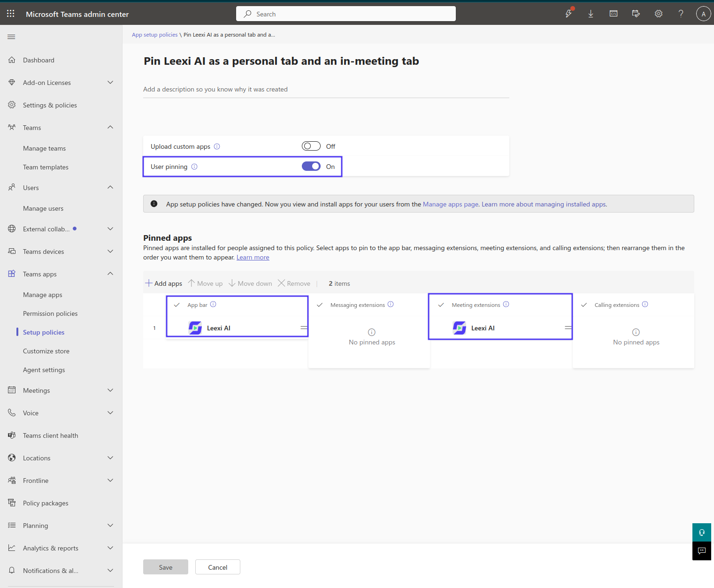Turn off the User pinning toggle
The image size is (714, 588).
[x=311, y=166]
